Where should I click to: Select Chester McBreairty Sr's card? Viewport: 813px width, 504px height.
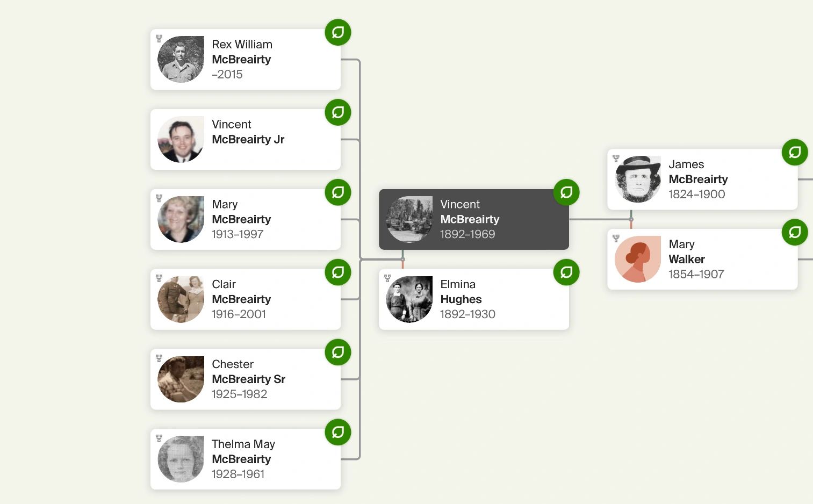coord(246,379)
